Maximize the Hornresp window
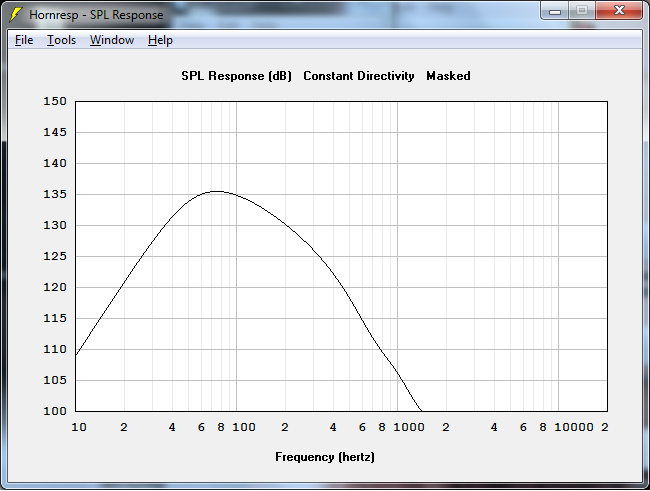The image size is (650, 491). 582,11
